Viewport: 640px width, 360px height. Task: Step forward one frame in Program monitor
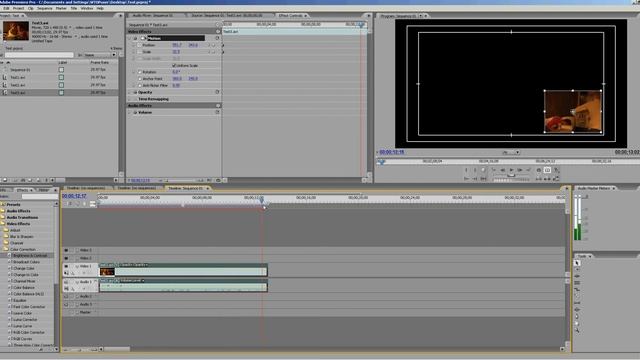click(520, 170)
